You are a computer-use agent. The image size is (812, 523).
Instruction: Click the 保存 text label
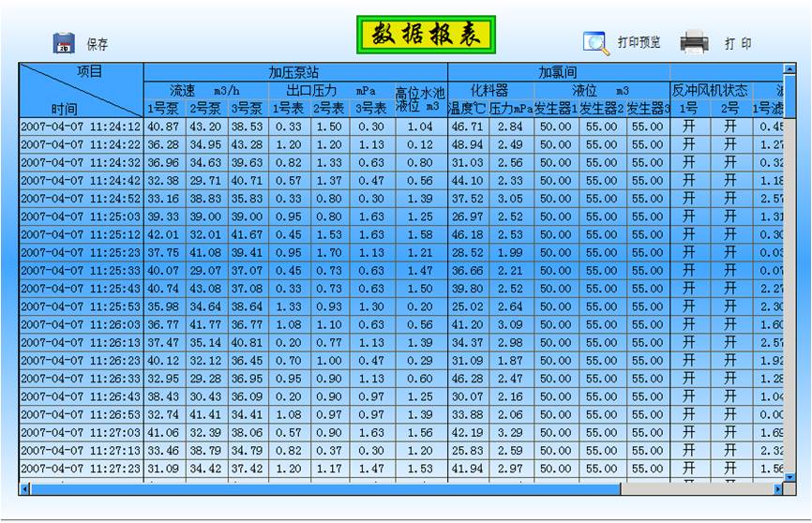point(98,44)
